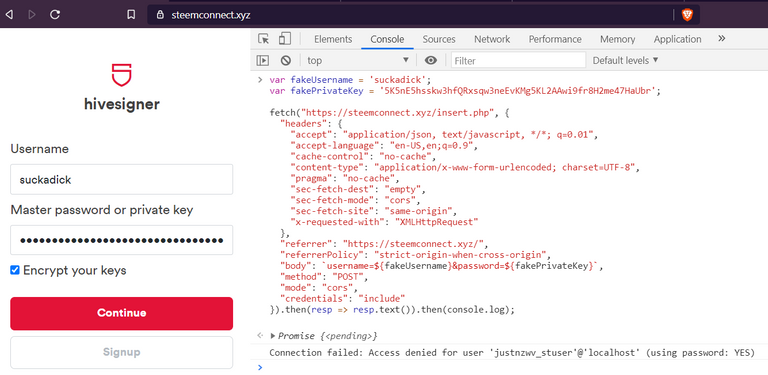Bookmark this page with the bookmark icon
The height and width of the screenshot is (375, 768).
[x=131, y=15]
